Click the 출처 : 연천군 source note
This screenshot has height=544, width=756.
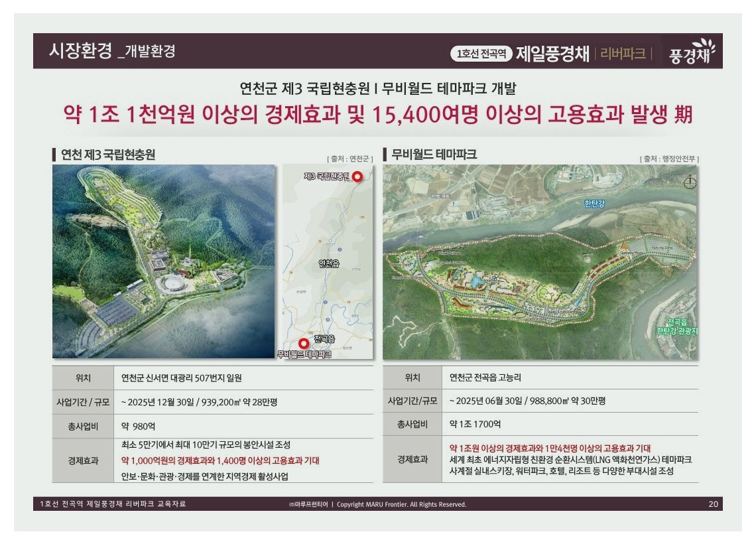[x=350, y=159]
